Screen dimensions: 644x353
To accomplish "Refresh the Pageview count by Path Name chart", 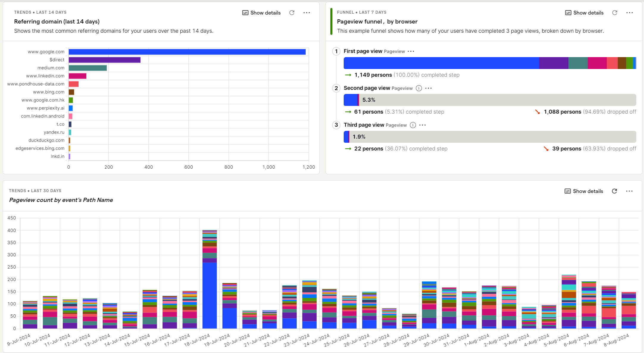I will coord(615,191).
